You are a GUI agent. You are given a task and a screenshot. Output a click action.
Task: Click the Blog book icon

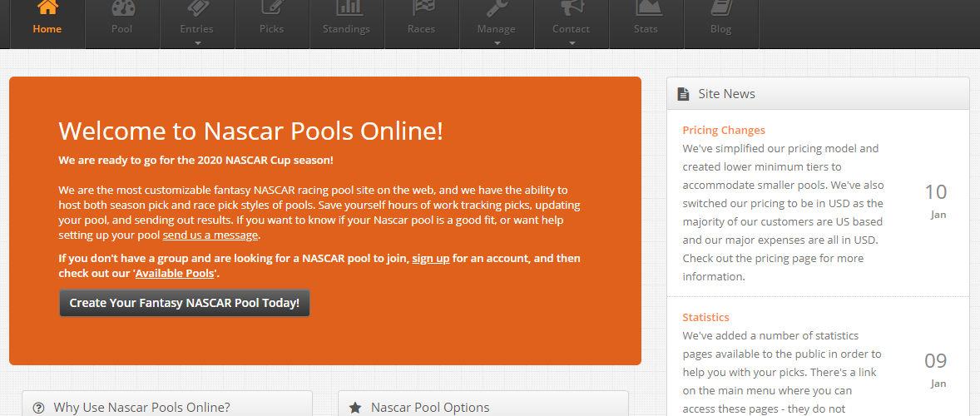721,7
